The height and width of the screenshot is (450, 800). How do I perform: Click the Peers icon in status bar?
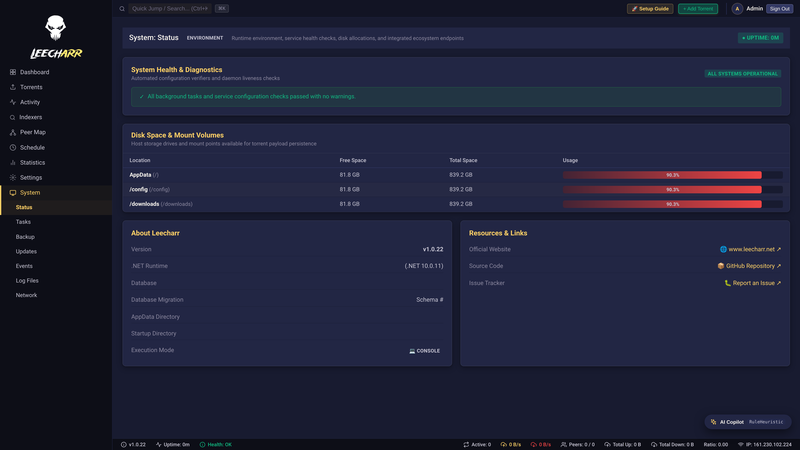[563, 444]
